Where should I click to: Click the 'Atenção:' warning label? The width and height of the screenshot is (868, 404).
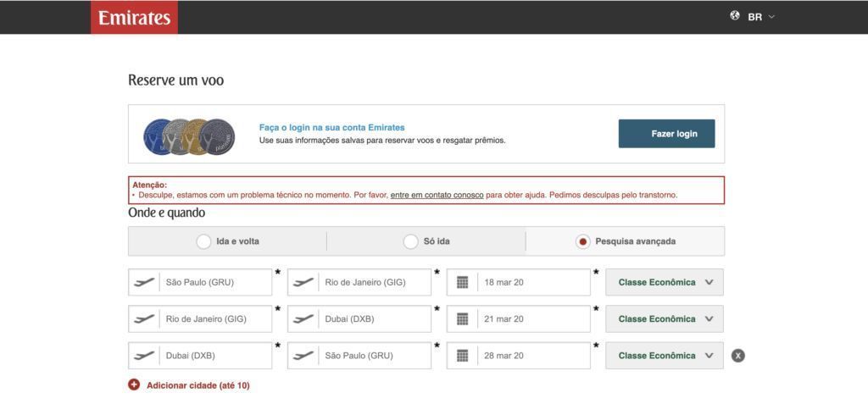pyautogui.click(x=149, y=185)
